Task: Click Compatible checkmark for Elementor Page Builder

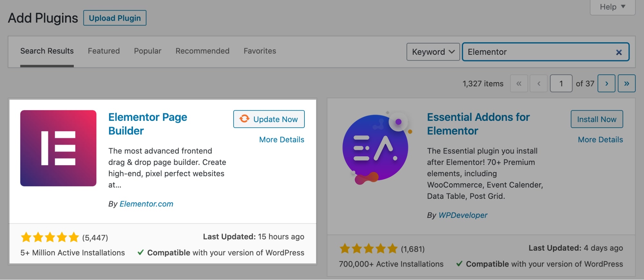Action: tap(140, 252)
